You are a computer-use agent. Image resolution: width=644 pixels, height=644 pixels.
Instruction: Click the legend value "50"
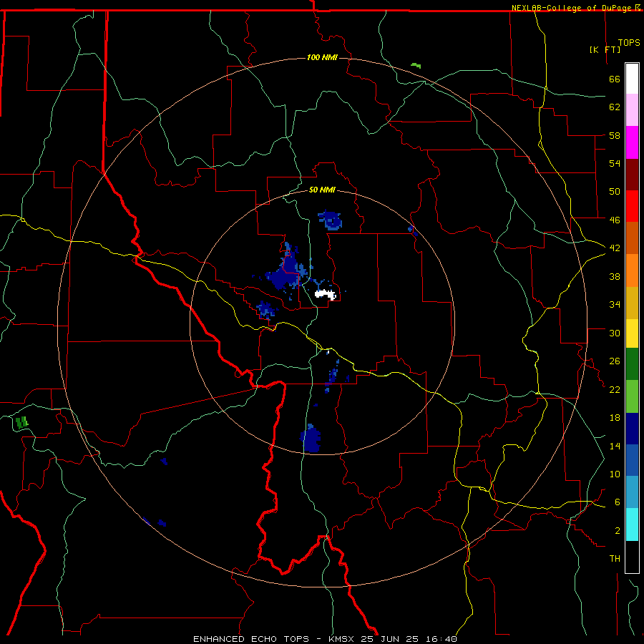615,192
